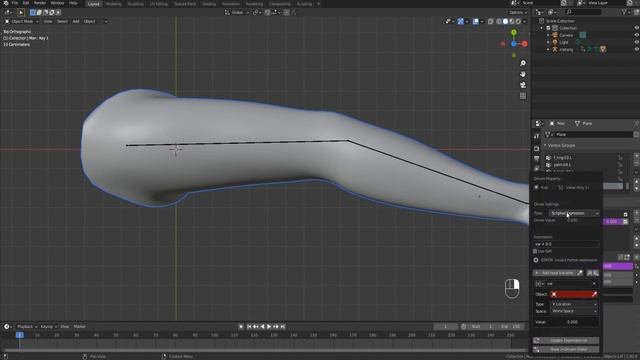
Task: Hide the Camera in the outliner
Action: click(x=637, y=35)
